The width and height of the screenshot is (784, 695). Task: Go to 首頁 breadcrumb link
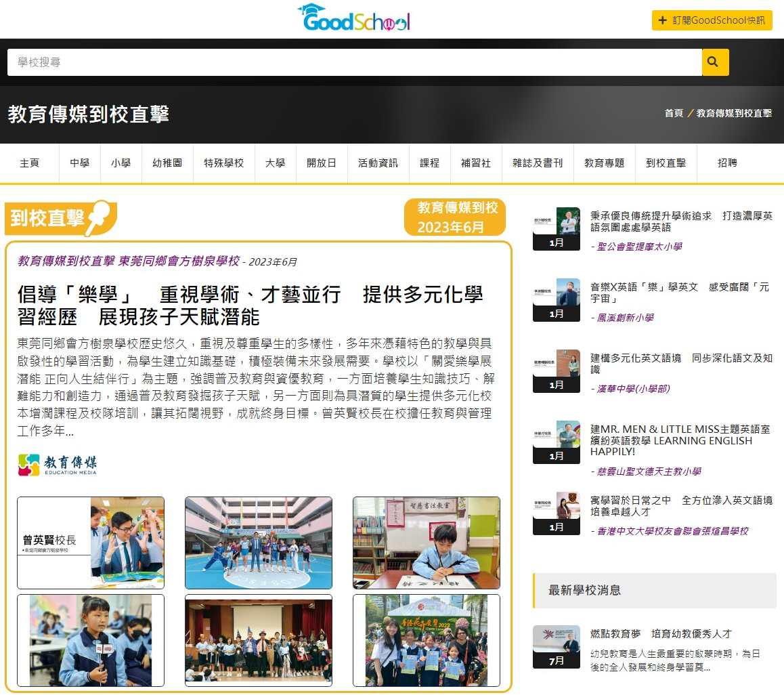pos(674,113)
